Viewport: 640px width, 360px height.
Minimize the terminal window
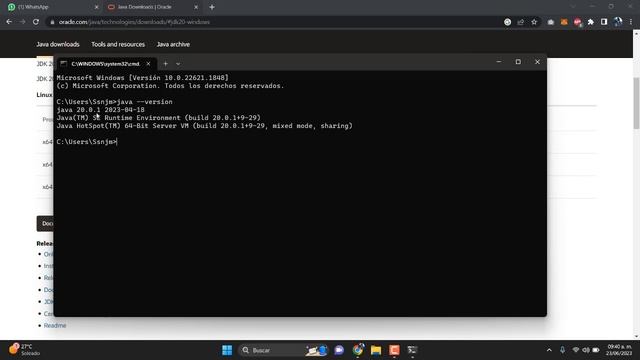click(x=499, y=62)
